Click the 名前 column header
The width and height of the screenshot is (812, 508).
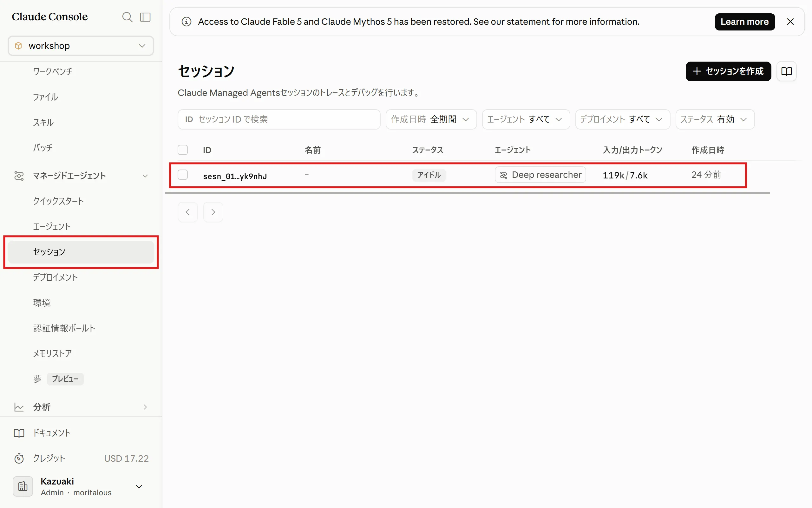tap(313, 150)
